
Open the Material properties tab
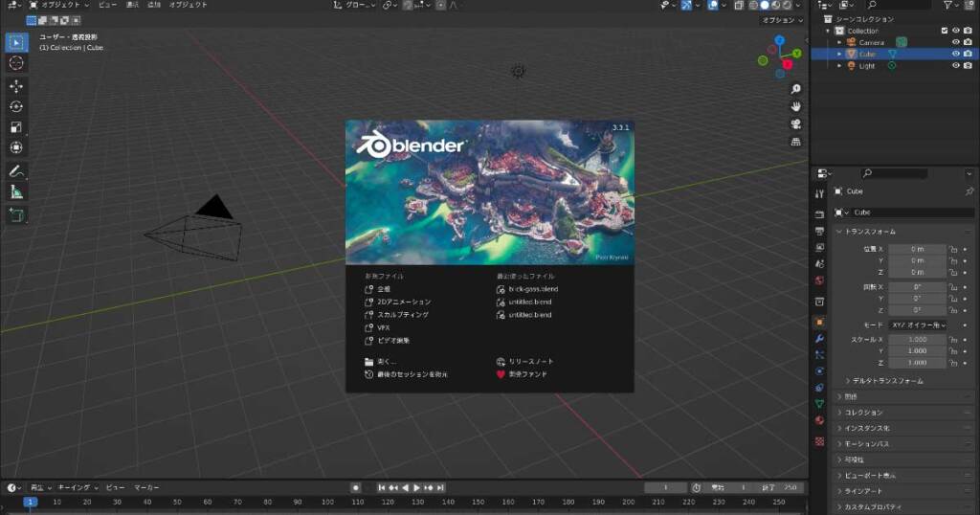(x=819, y=420)
